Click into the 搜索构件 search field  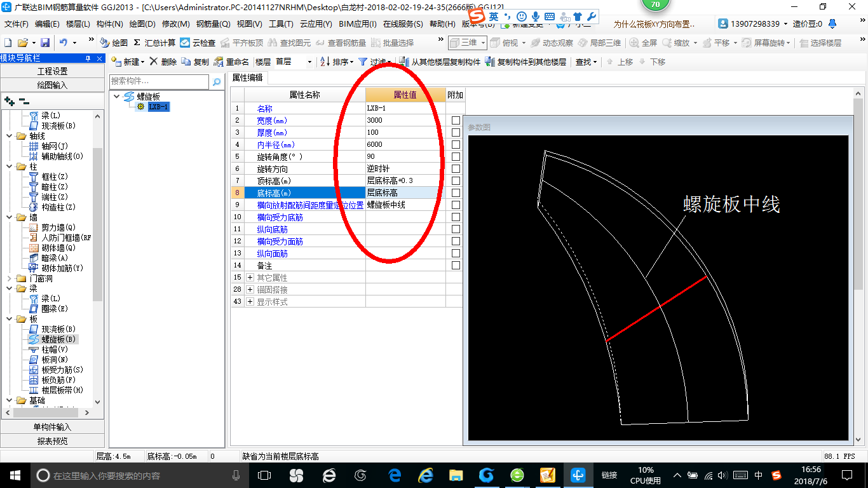coord(159,81)
